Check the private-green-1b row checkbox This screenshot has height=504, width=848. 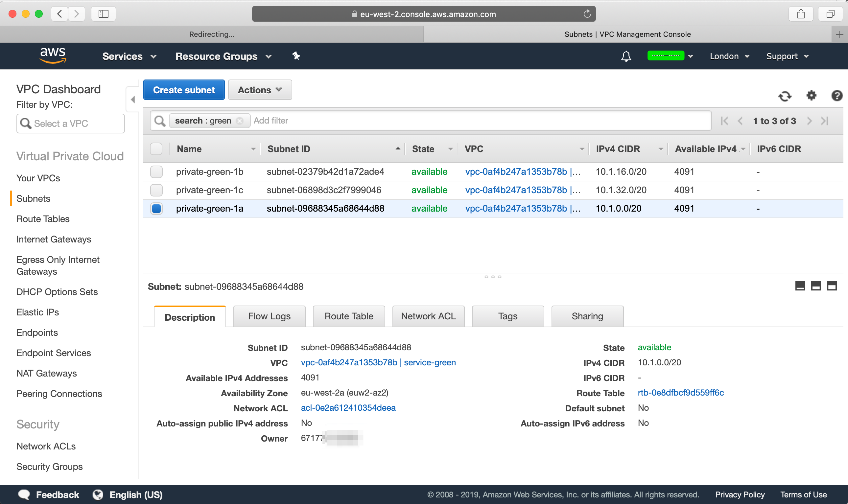(156, 172)
